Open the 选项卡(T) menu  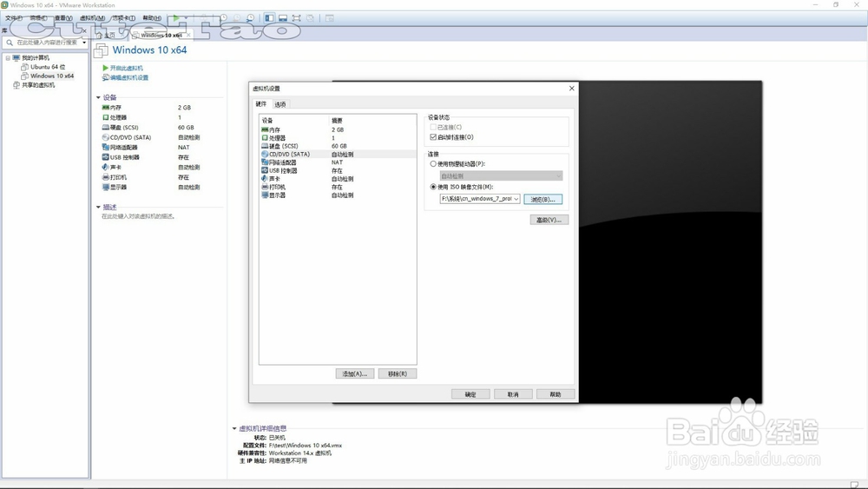pos(124,18)
